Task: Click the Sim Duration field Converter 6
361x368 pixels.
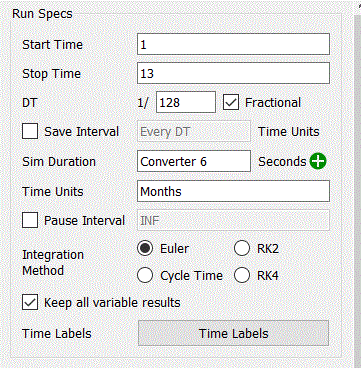Action: (194, 161)
